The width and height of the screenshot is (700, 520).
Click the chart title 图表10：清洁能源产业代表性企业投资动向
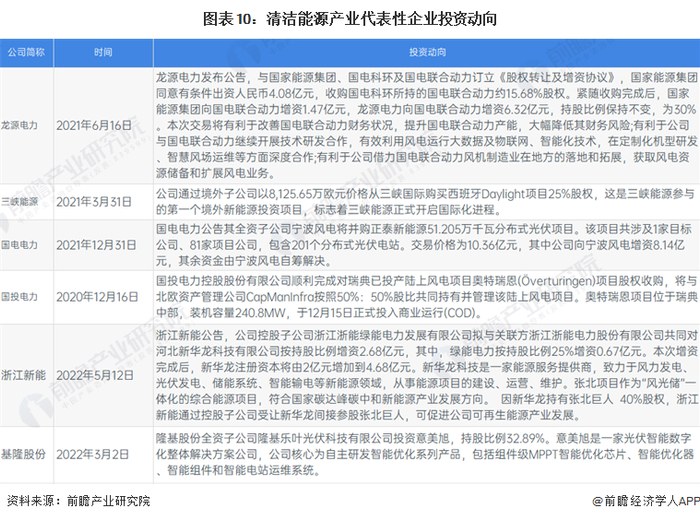pyautogui.click(x=350, y=19)
